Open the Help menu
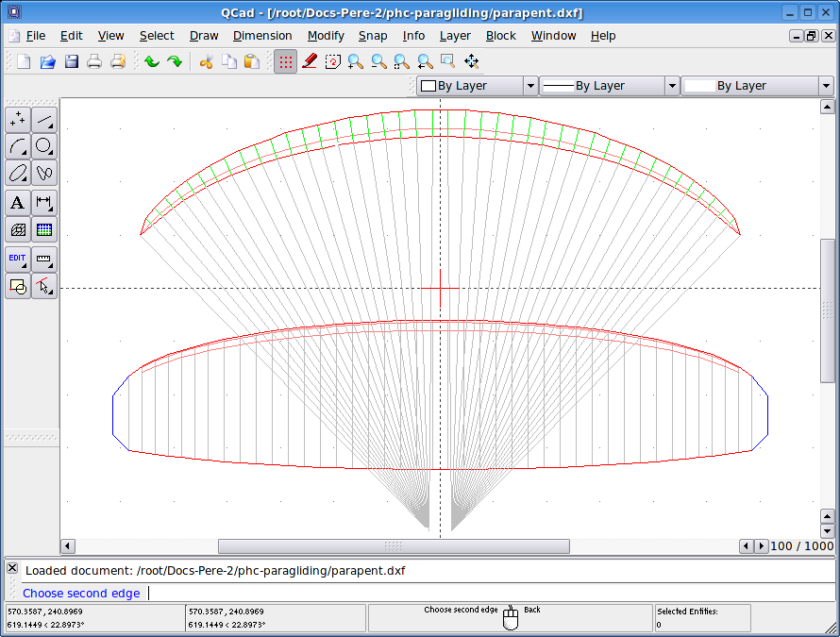The image size is (840, 637). click(603, 36)
